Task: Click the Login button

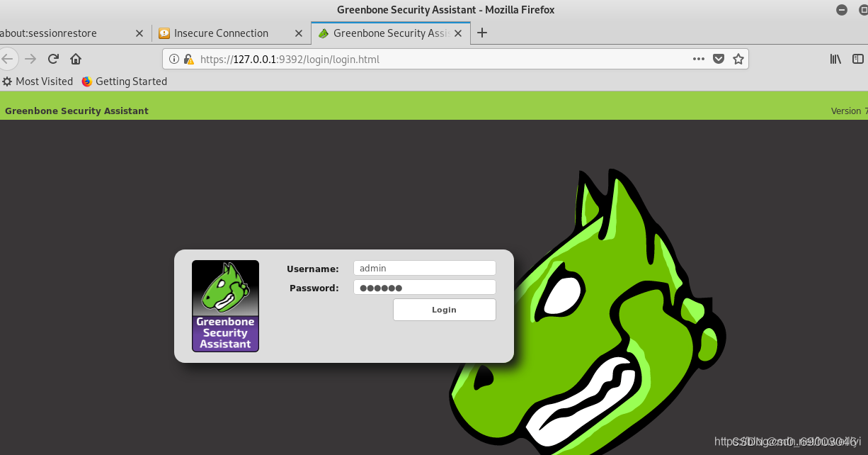Action: coord(445,310)
